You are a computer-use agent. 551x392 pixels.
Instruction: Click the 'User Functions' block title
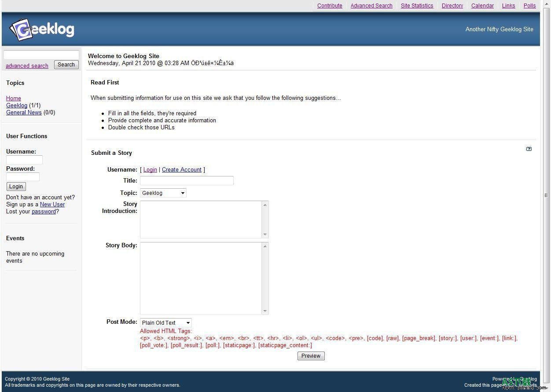(x=26, y=136)
